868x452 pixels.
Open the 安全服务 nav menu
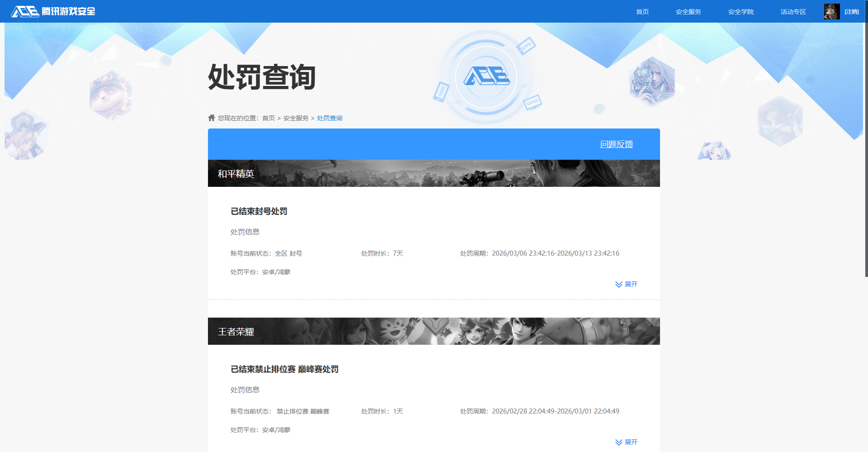tap(689, 12)
